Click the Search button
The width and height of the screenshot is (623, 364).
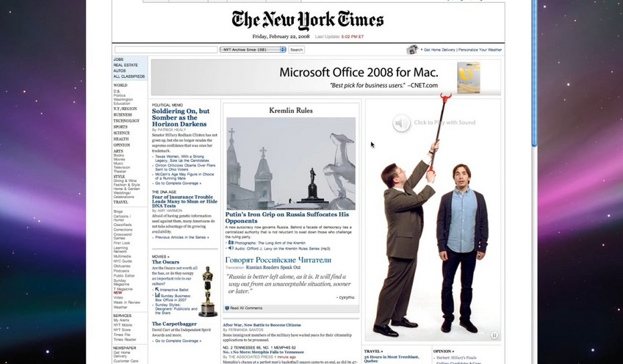point(296,50)
